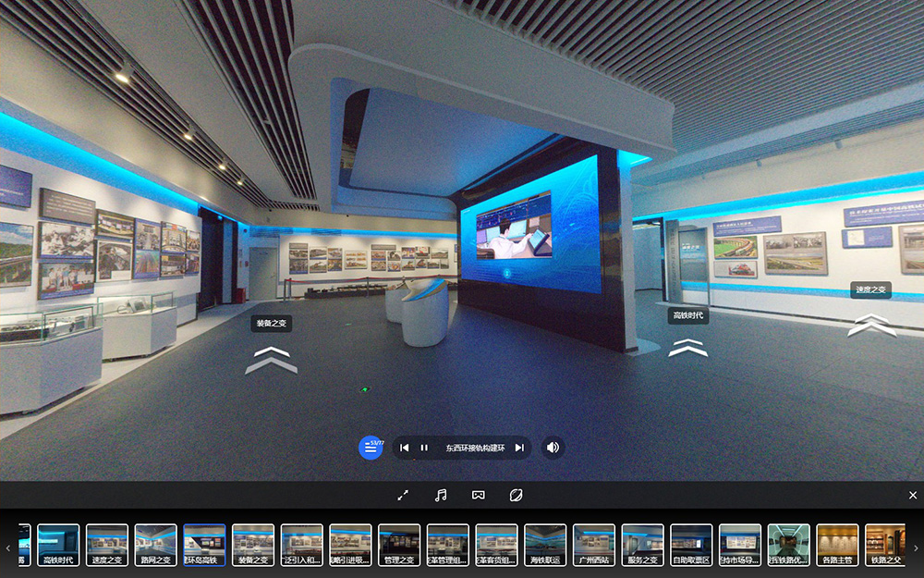Viewport: 924px width, 578px height.
Task: Open the 海铁联运 scene thumbnail
Action: pos(545,545)
